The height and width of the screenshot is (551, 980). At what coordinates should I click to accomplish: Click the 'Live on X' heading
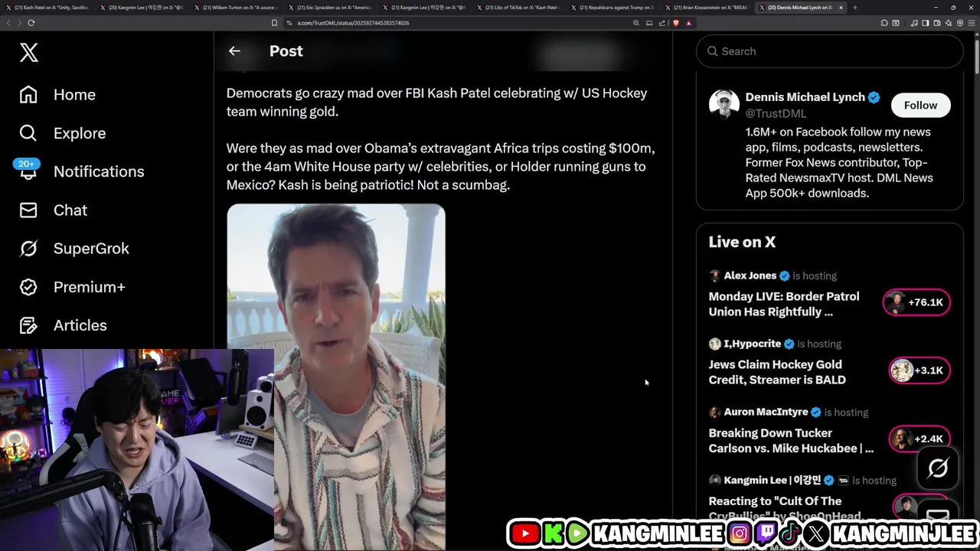point(742,242)
